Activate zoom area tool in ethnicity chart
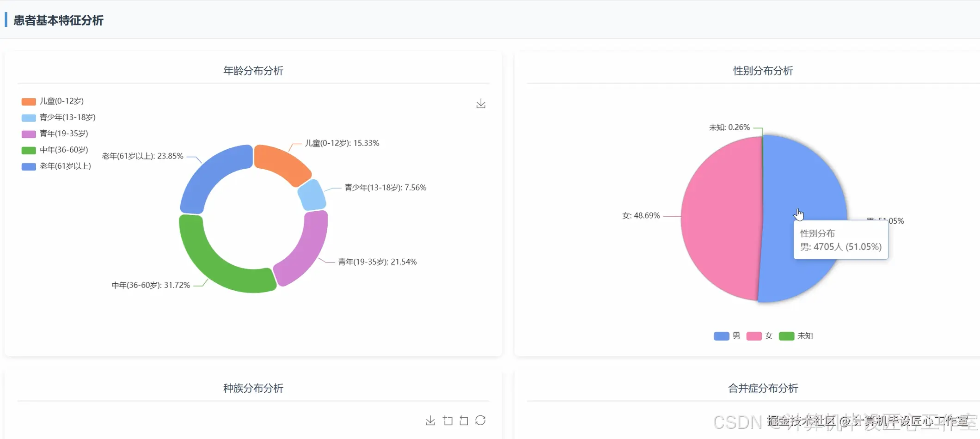Viewport: 980px width, 439px height. pos(447,421)
